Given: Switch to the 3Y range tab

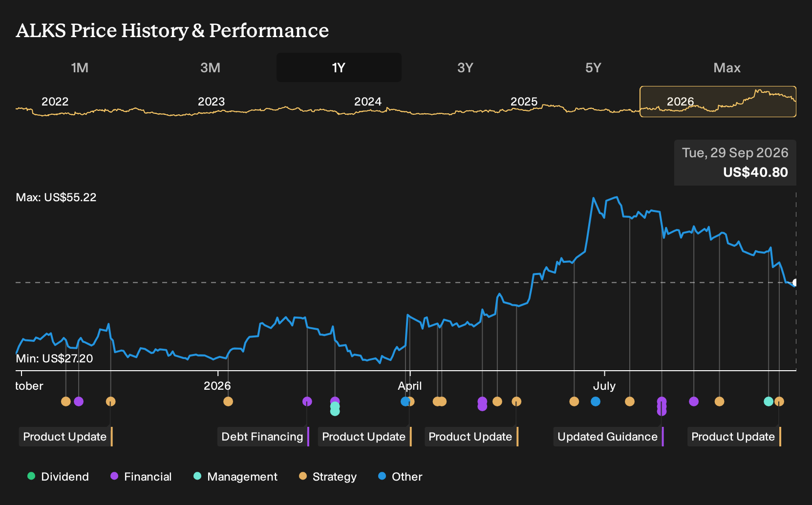Looking at the screenshot, I should coord(465,67).
